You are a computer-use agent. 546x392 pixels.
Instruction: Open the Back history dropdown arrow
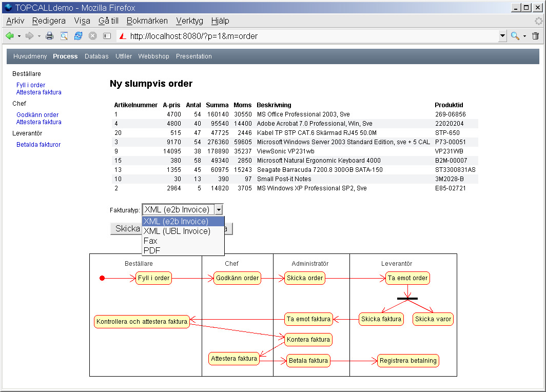point(19,36)
